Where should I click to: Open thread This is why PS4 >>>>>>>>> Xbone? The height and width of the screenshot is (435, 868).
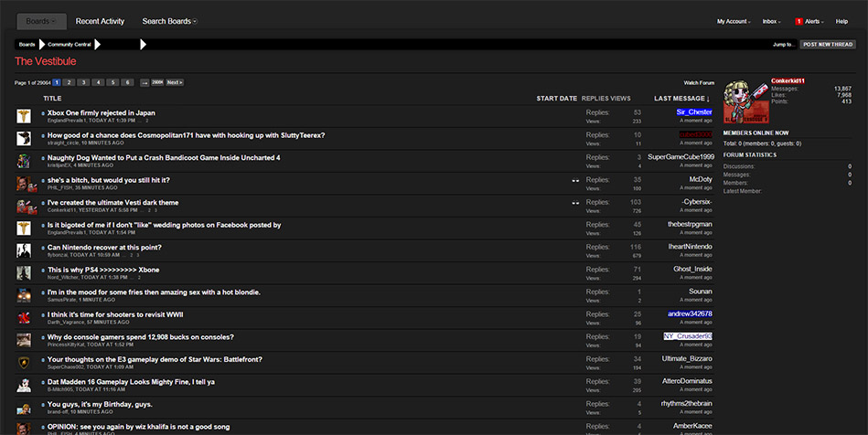click(103, 271)
